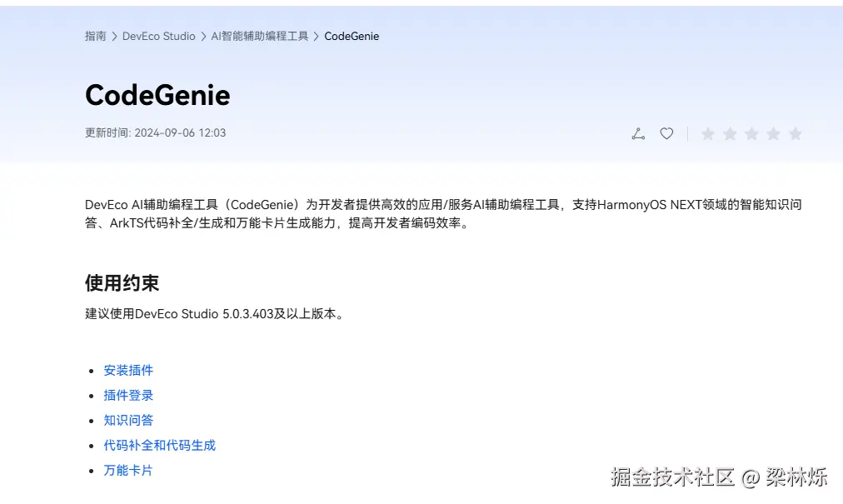Open the 安装插件 link
Screen dimensions: 843x504
tap(127, 370)
